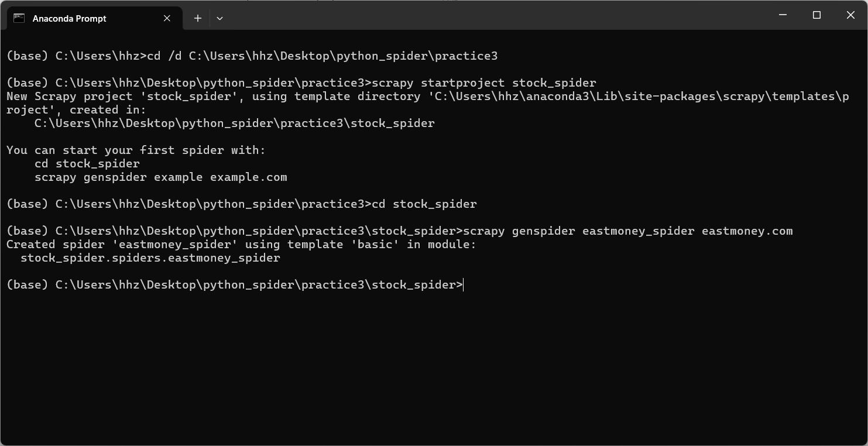
Task: Expand the new tab profile dropdown chevron
Action: [219, 18]
